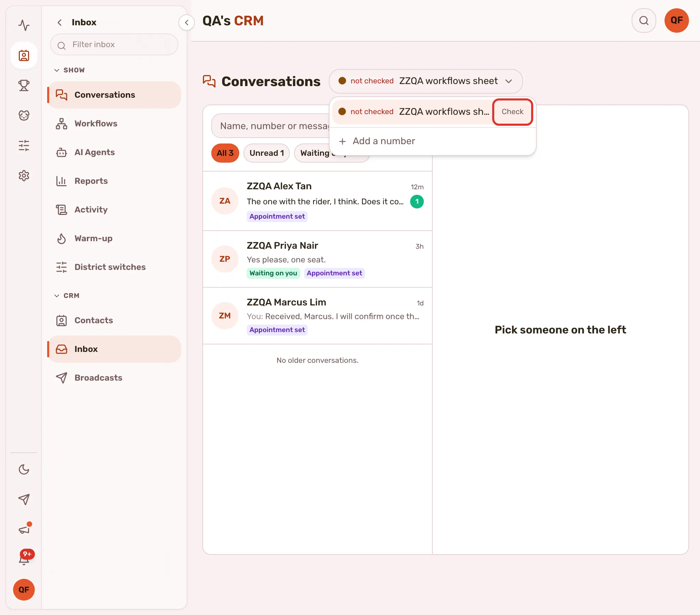Open Broadcasts in the CRM section
The height and width of the screenshot is (615, 700).
tap(115, 378)
